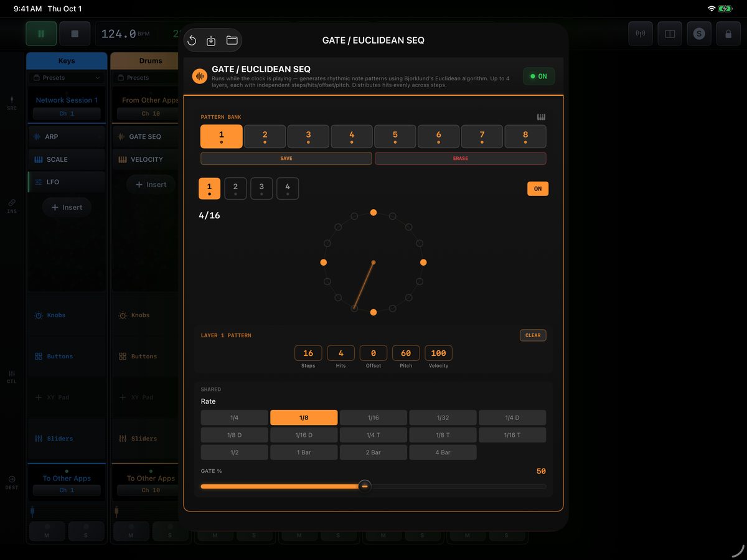Viewport: 747px width, 560px height.
Task: Click Insert button in Keys track
Action: tap(67, 207)
